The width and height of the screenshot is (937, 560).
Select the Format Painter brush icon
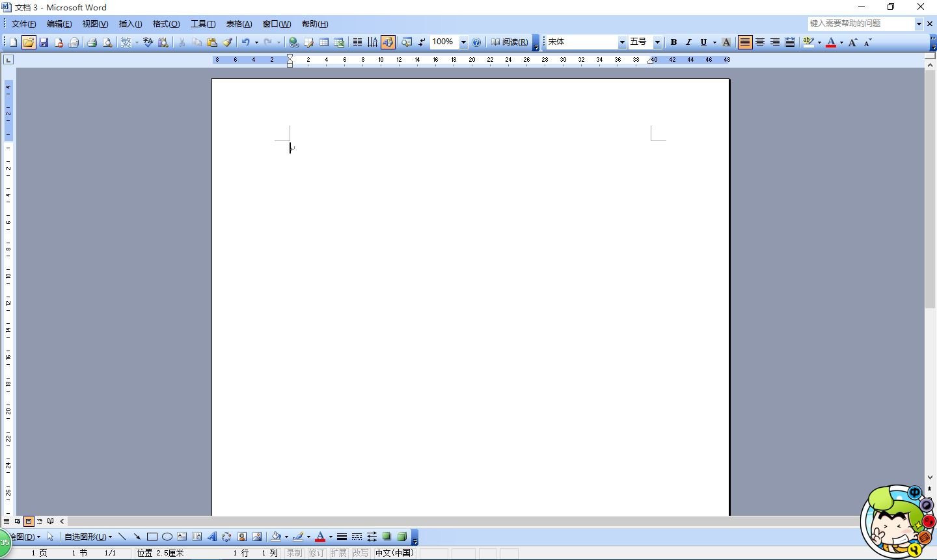pos(227,42)
